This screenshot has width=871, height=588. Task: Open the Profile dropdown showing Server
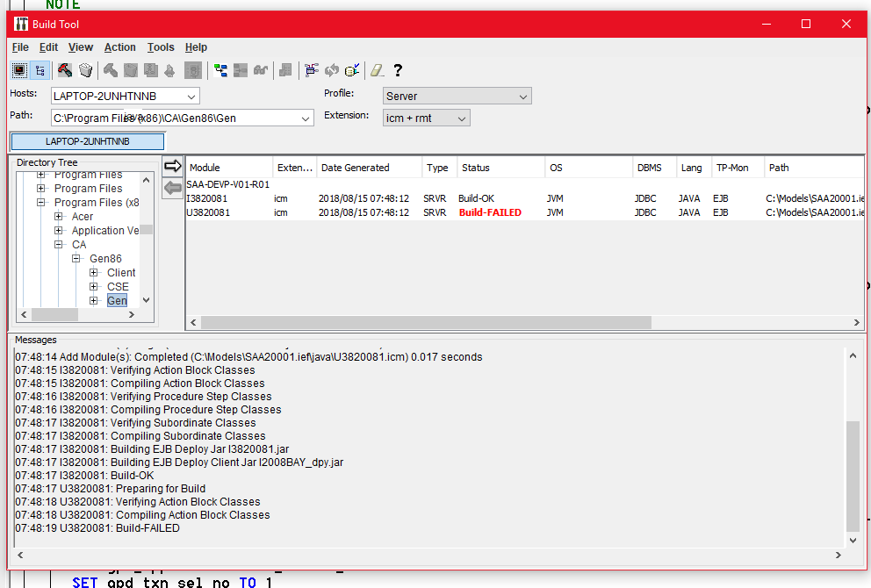(457, 96)
